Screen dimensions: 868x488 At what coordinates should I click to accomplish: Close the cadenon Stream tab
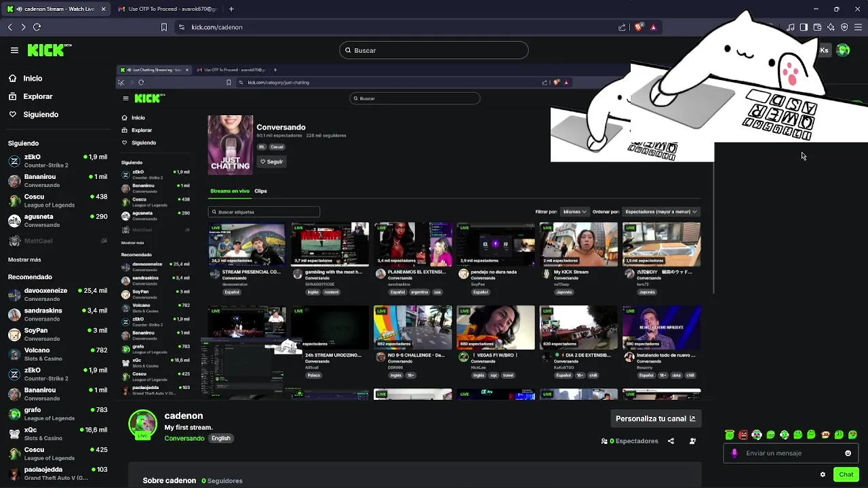[x=103, y=9]
